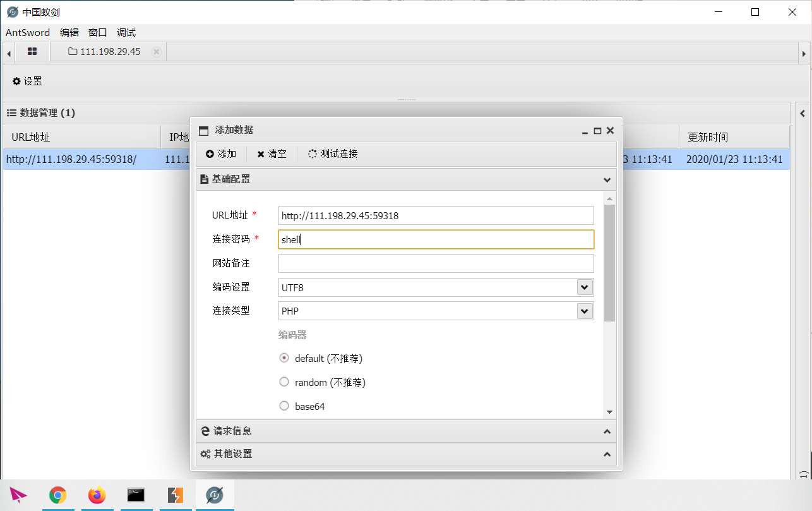Click the 网站备注 input field
The height and width of the screenshot is (511, 812).
(x=436, y=263)
